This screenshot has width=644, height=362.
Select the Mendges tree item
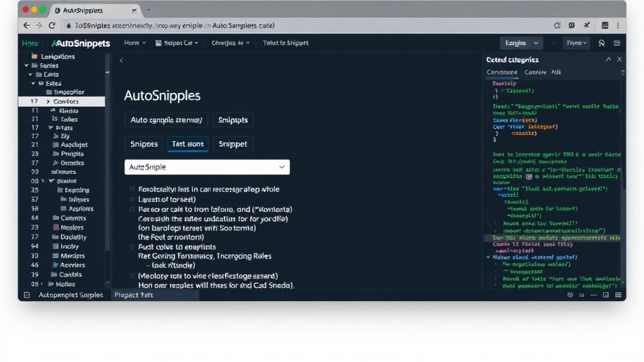coord(72,256)
